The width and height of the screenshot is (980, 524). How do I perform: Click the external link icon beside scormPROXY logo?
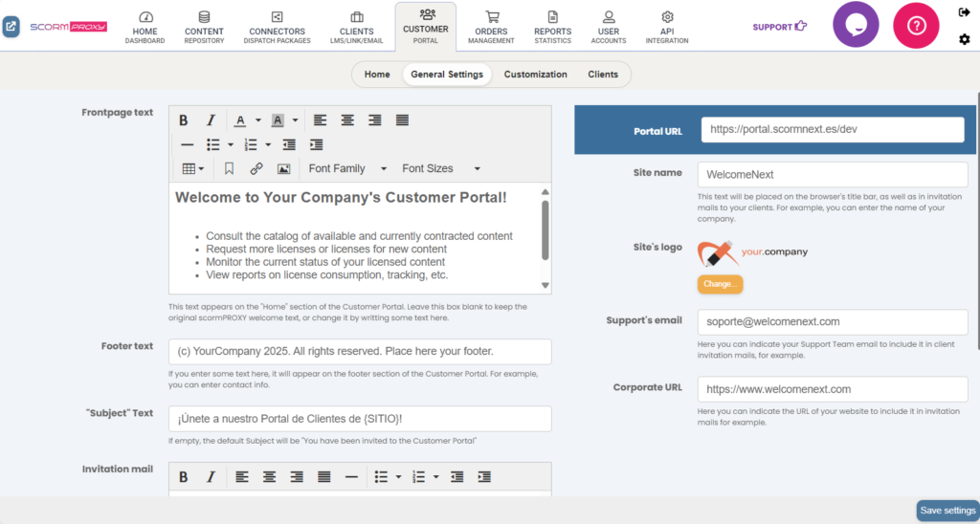coord(11,27)
